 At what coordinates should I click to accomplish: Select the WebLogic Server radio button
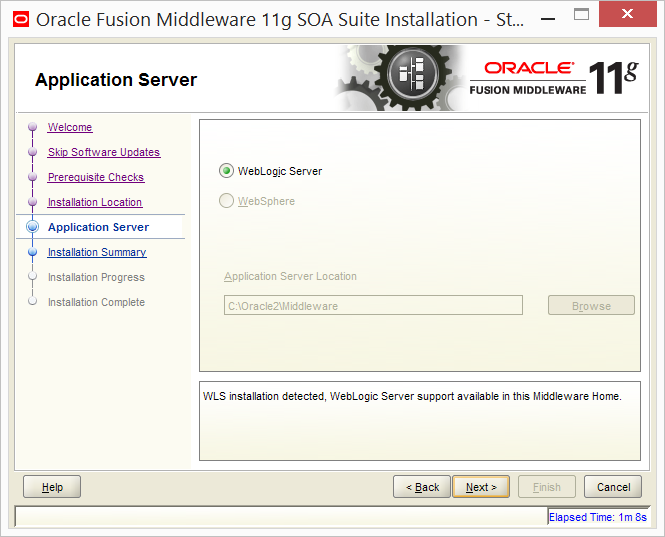pos(226,171)
